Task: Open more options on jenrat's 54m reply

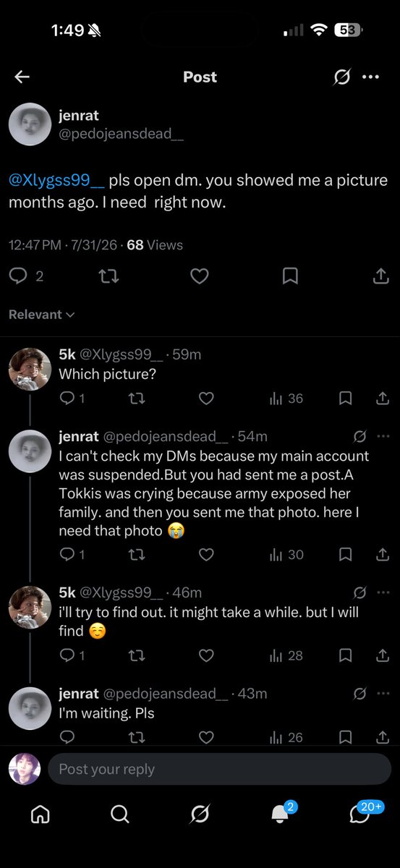Action: pyautogui.click(x=384, y=436)
